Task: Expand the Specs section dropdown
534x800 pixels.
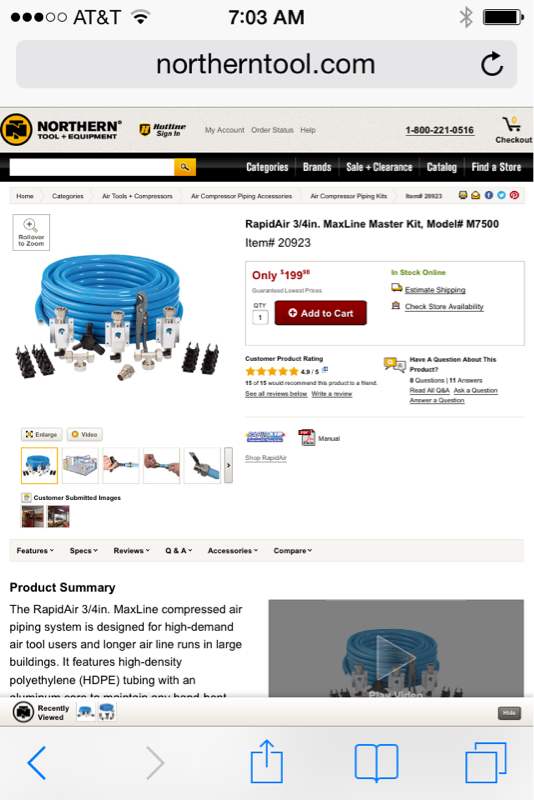Action: point(84,551)
